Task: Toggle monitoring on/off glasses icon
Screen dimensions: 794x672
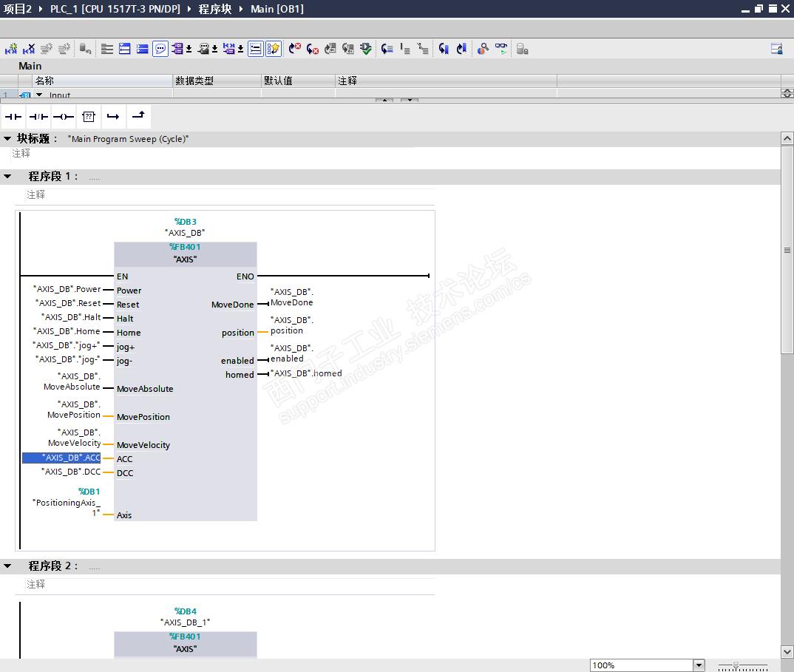Action: click(501, 49)
